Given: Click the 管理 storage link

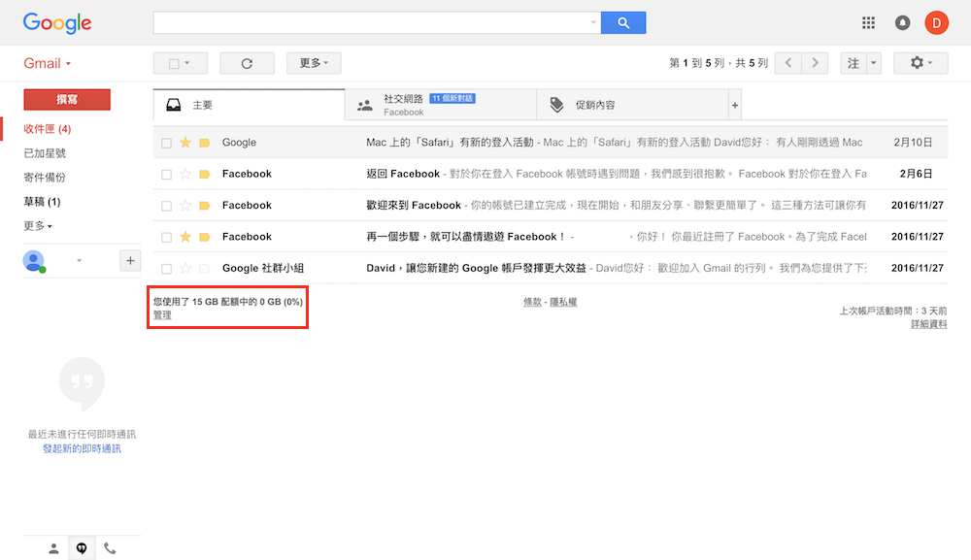Looking at the screenshot, I should [162, 315].
